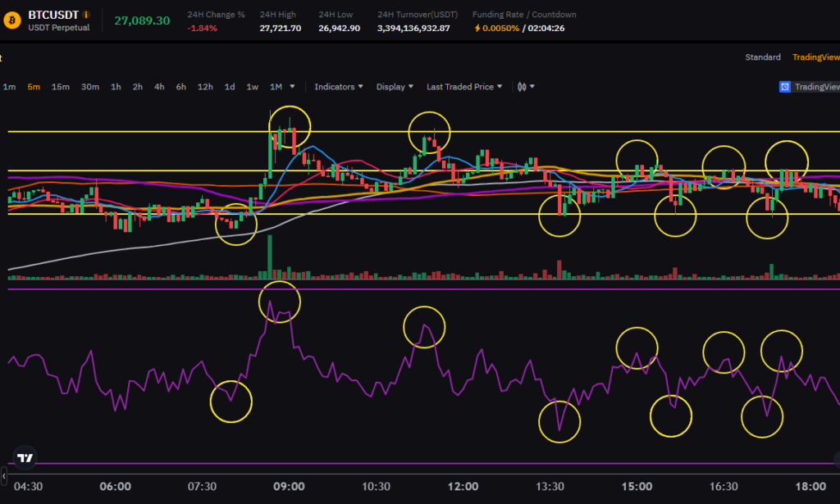Switch chart to 1d interval

pyautogui.click(x=230, y=87)
